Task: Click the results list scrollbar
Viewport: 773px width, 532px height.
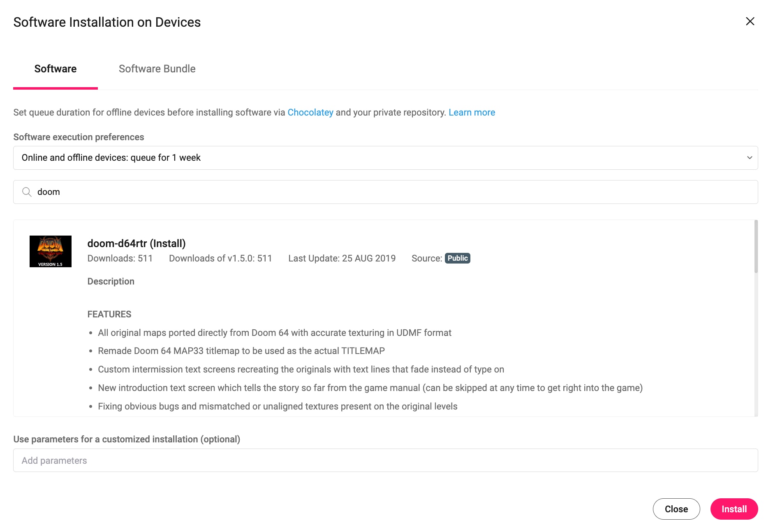Action: click(756, 247)
